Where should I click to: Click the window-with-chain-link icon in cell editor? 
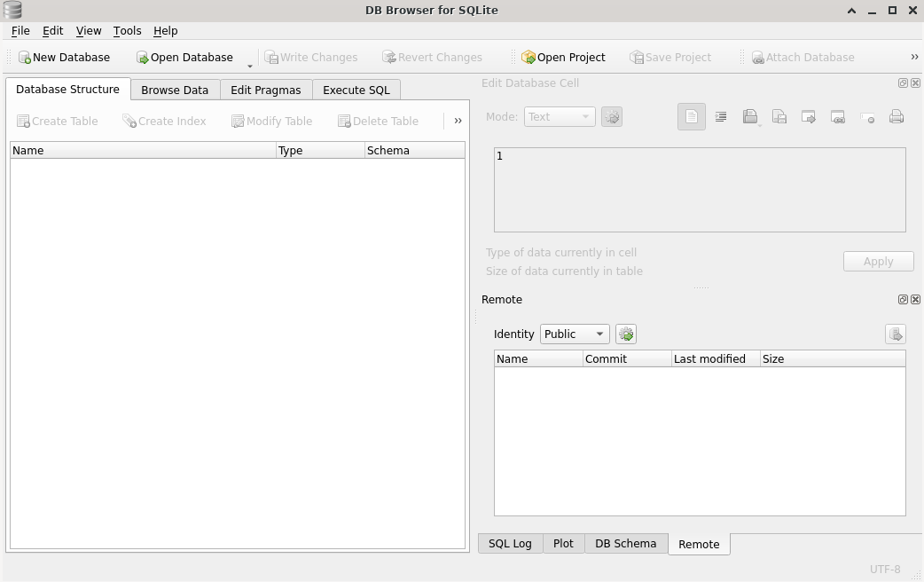click(838, 117)
